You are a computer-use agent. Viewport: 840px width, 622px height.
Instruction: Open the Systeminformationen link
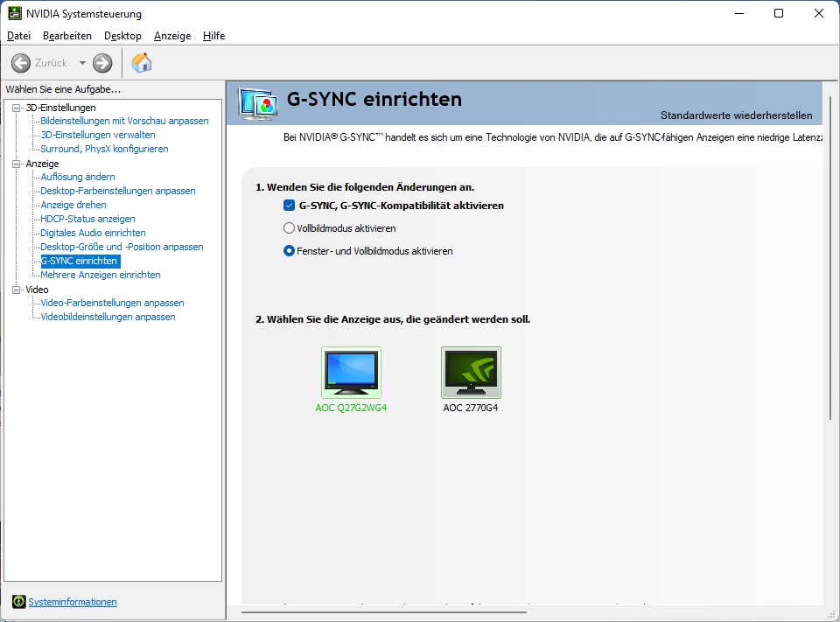pyautogui.click(x=73, y=602)
